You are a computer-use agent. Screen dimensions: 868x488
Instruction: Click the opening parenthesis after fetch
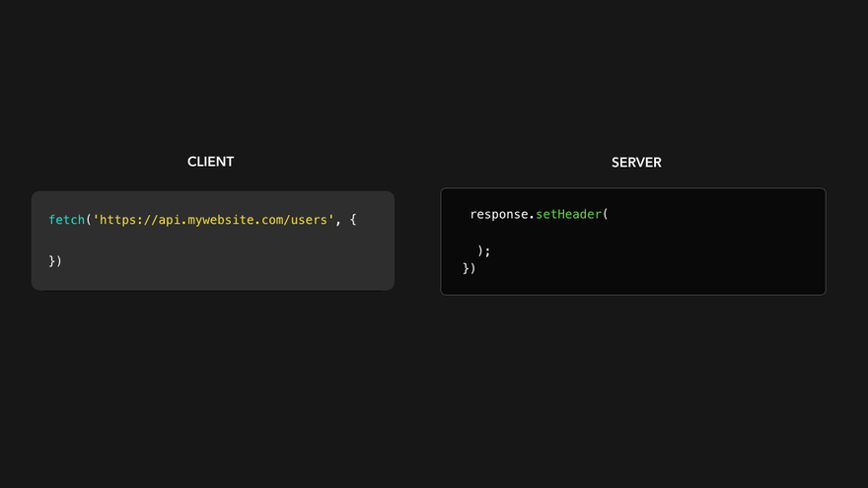pyautogui.click(x=89, y=220)
